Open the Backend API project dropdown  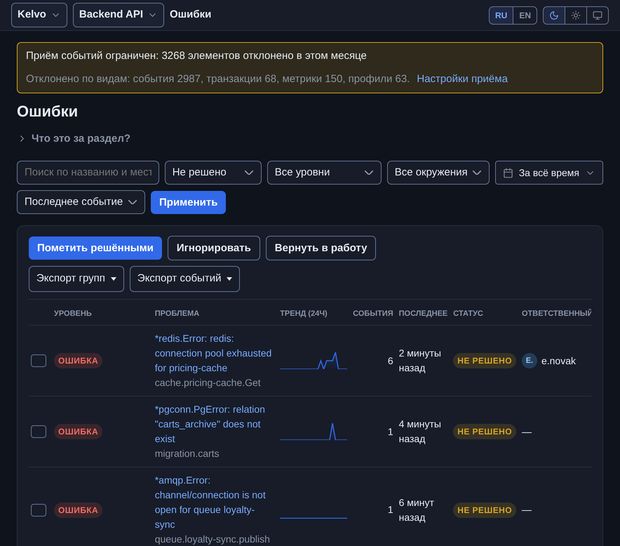(118, 15)
